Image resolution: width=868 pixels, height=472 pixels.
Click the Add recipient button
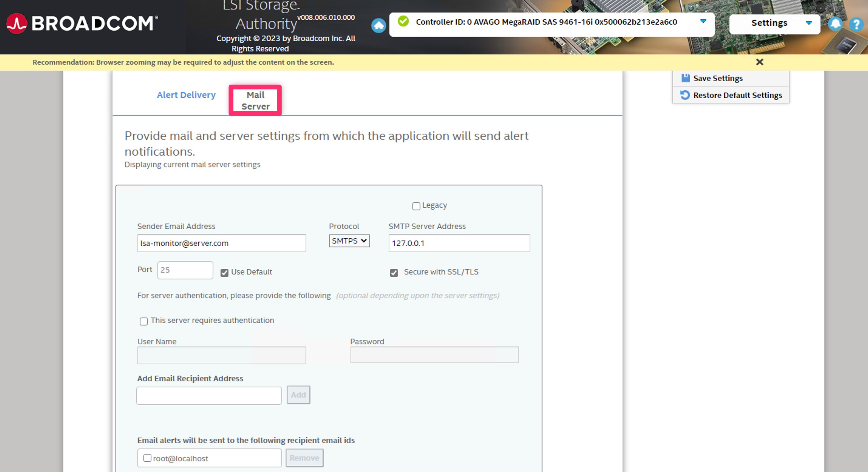(298, 395)
